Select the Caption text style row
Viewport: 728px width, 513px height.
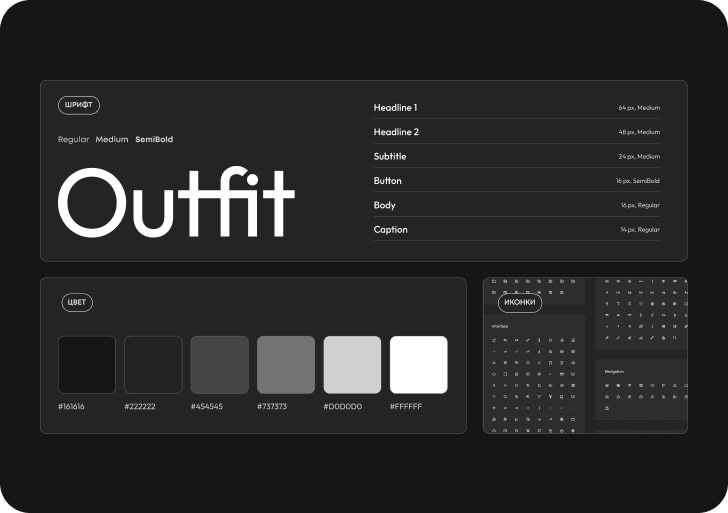[x=517, y=230]
